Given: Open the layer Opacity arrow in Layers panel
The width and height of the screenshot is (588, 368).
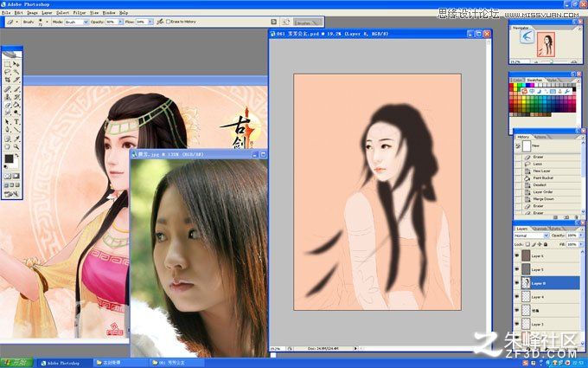Looking at the screenshot, I should click(x=581, y=235).
